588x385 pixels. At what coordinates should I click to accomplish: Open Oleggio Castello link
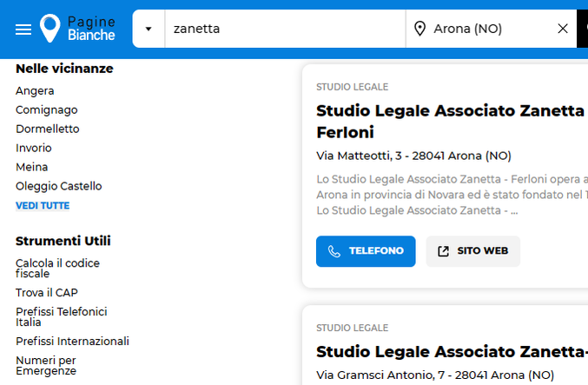tap(59, 186)
